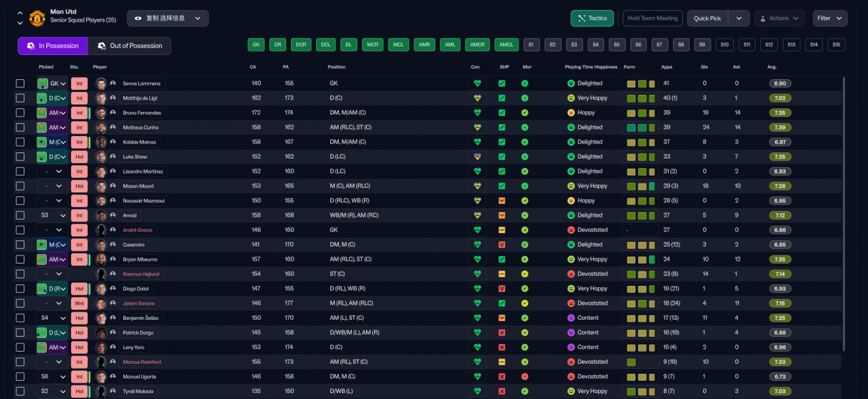The image size is (868, 399).
Task: Click Kobbie Mainoo's morale indicator icon
Action: coord(525,142)
